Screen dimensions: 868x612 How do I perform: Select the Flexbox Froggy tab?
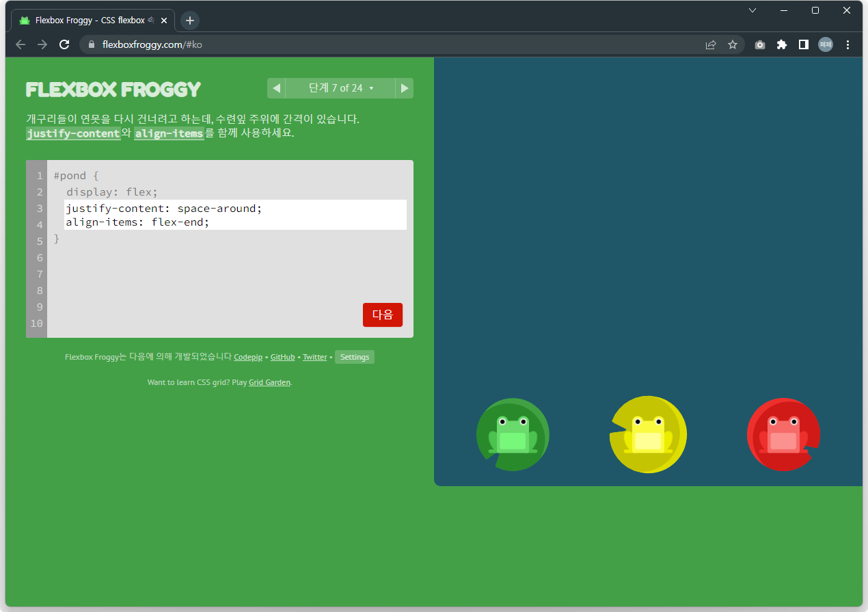pos(93,21)
